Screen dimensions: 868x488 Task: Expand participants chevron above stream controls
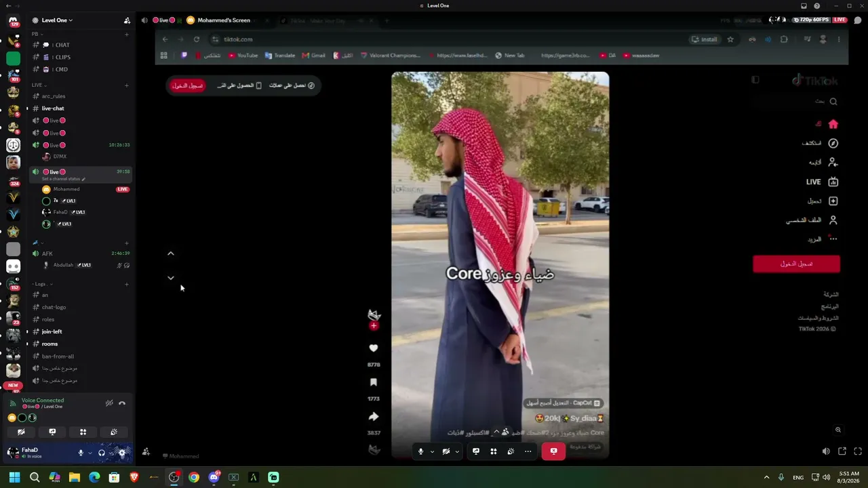pyautogui.click(x=496, y=432)
